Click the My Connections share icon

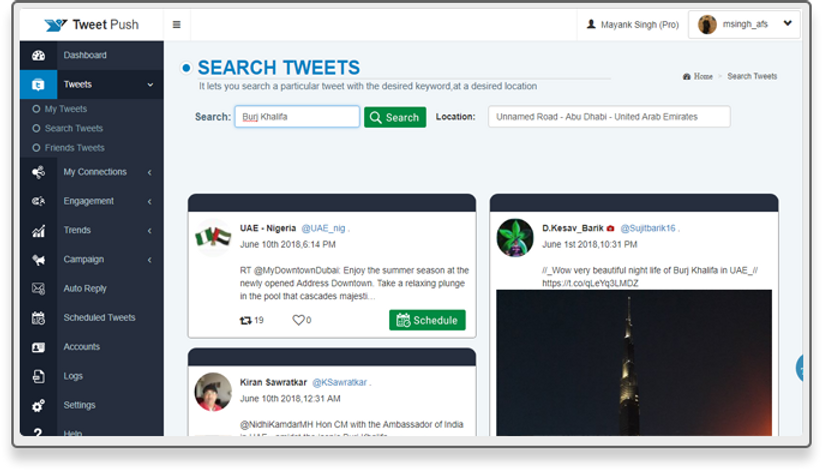38,172
